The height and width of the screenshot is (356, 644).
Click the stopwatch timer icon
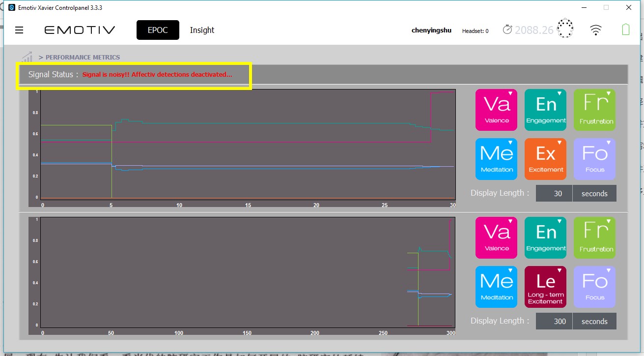tap(507, 30)
